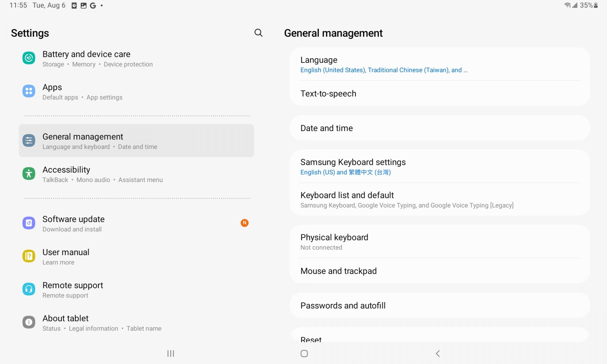Tap the Battery and device care icon
This screenshot has height=364, width=607.
click(29, 58)
